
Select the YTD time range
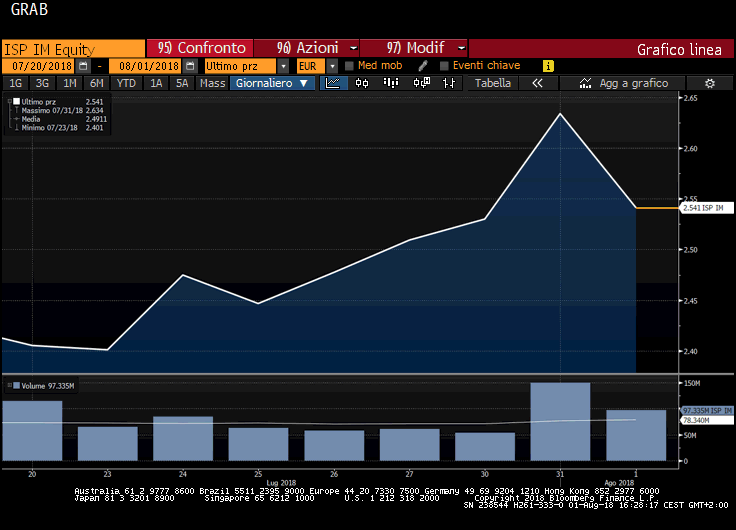tap(126, 83)
